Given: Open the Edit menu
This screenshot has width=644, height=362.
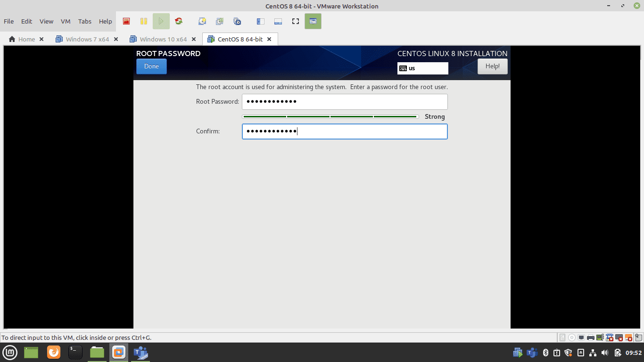Looking at the screenshot, I should 26,21.
